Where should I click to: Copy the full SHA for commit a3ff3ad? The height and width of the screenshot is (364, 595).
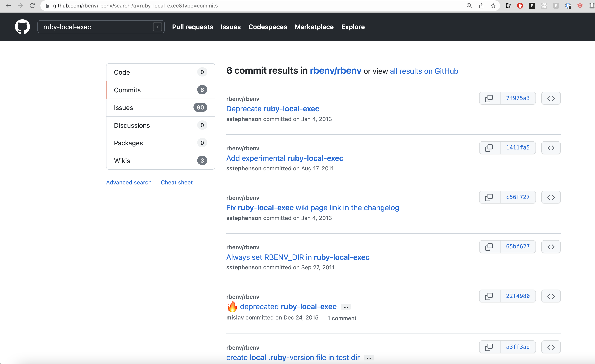489,347
